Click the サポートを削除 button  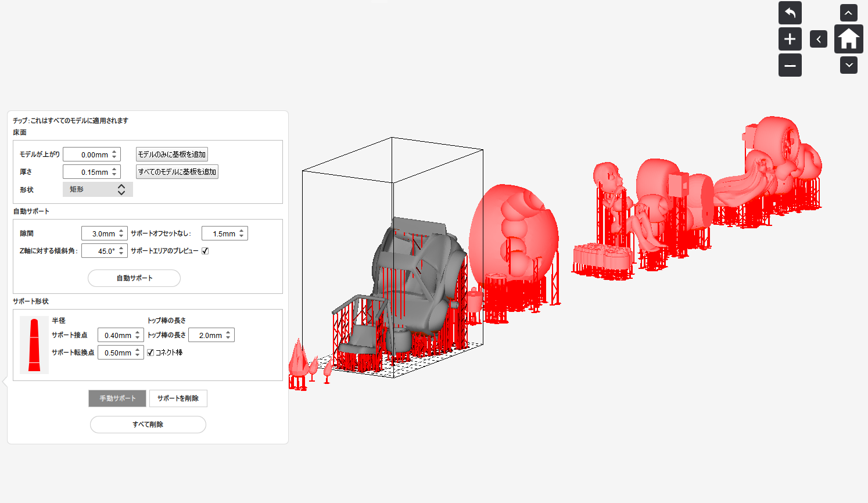tap(178, 398)
